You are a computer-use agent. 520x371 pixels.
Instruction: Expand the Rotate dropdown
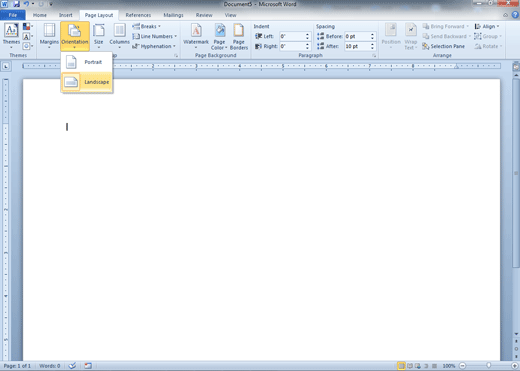[488, 46]
